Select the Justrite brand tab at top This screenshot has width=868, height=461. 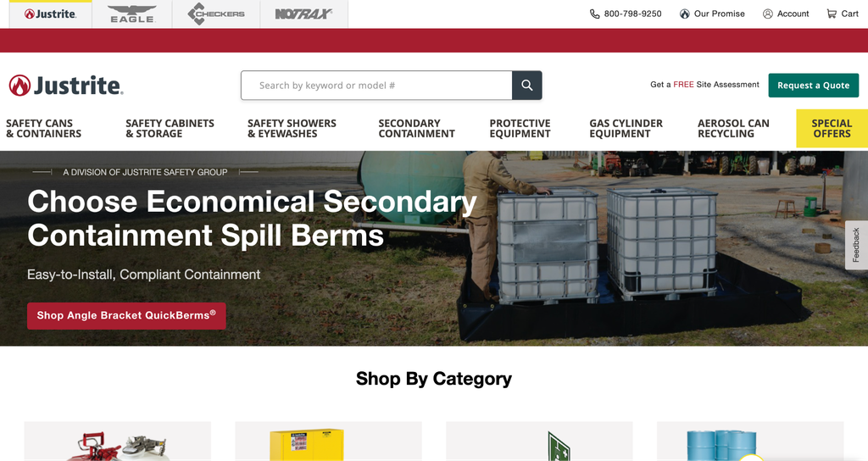coord(50,14)
